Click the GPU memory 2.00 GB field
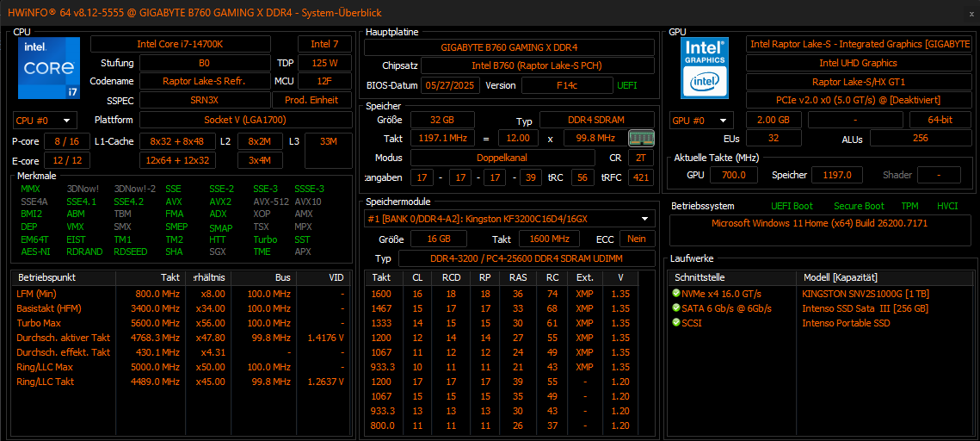 coord(774,120)
